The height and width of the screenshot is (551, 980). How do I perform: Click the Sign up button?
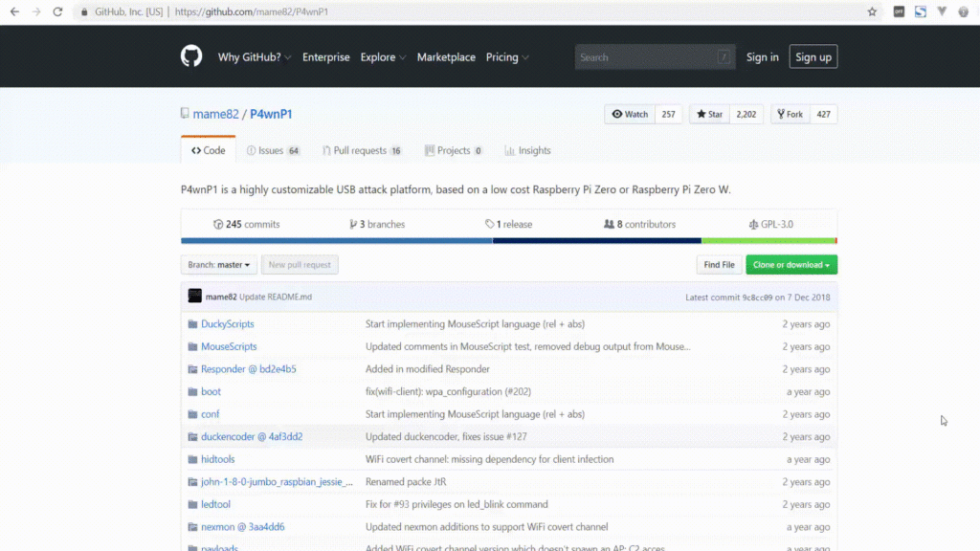(813, 57)
